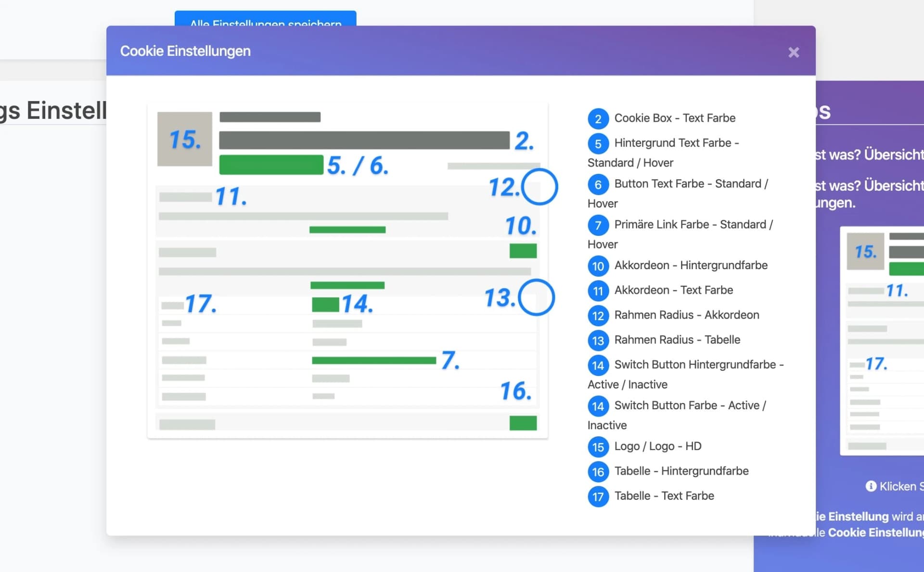
Task: Click the 15. logo placeholder in diagram
Action: [x=185, y=139]
